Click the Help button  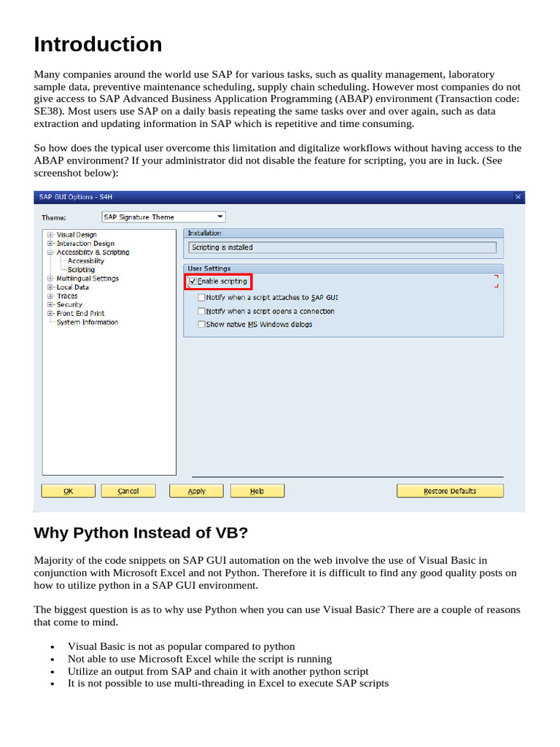(x=257, y=491)
